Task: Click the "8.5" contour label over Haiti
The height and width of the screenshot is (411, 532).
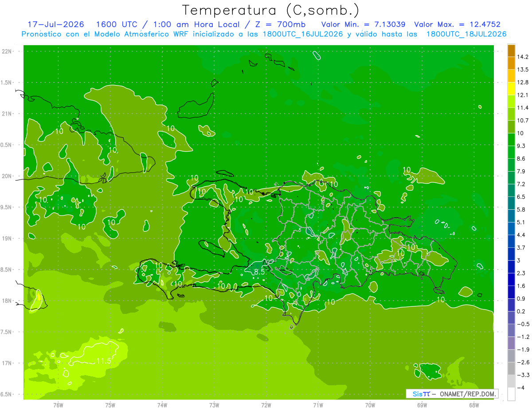Action: point(258,271)
